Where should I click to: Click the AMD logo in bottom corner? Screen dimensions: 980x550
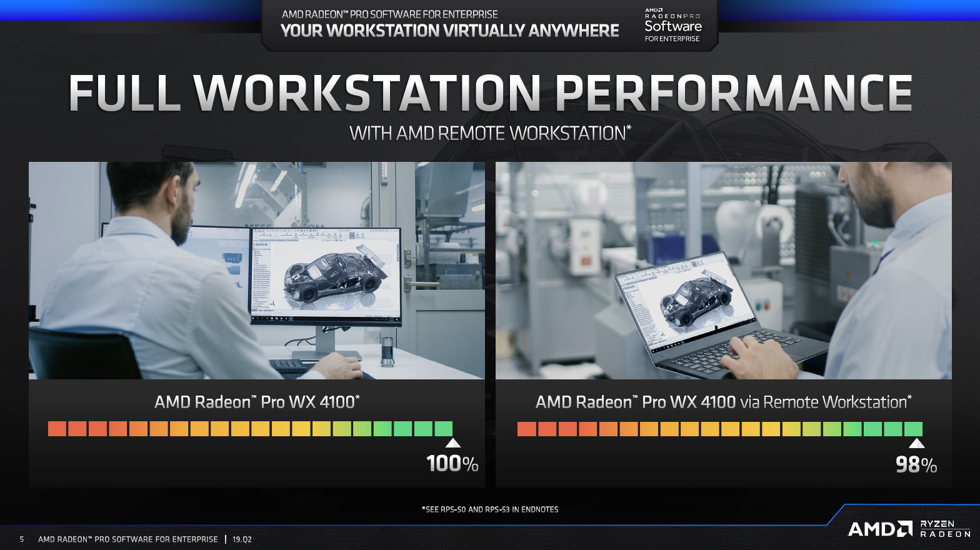point(880,529)
